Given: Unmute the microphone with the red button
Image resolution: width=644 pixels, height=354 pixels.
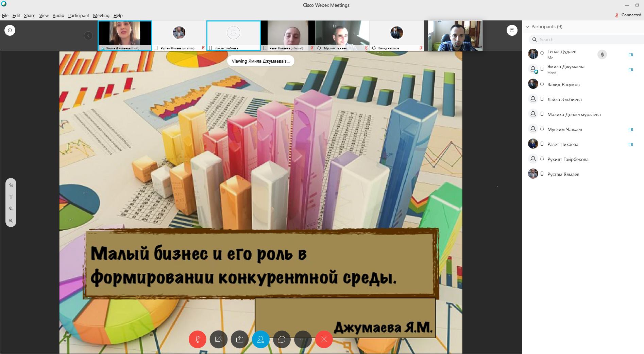Looking at the screenshot, I should click(198, 339).
